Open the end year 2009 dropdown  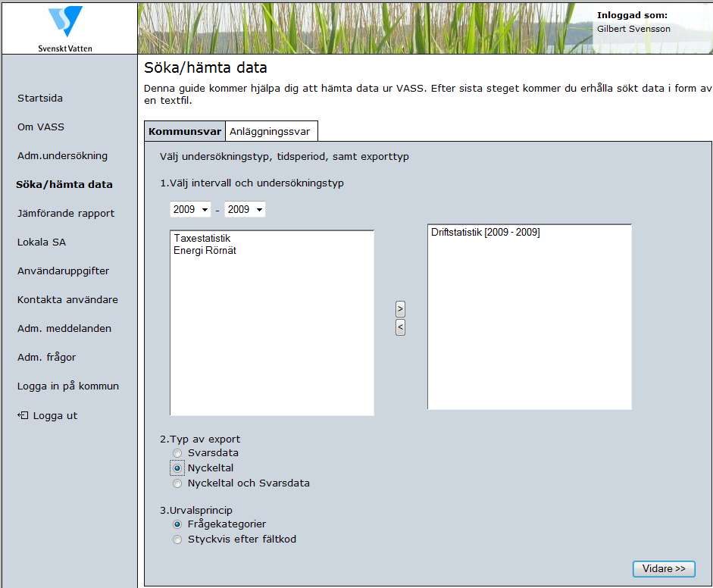(245, 209)
